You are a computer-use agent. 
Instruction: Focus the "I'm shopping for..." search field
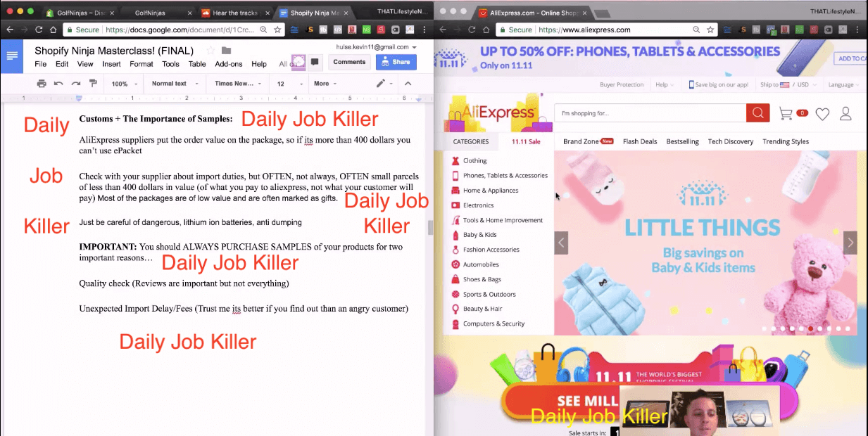tap(650, 113)
